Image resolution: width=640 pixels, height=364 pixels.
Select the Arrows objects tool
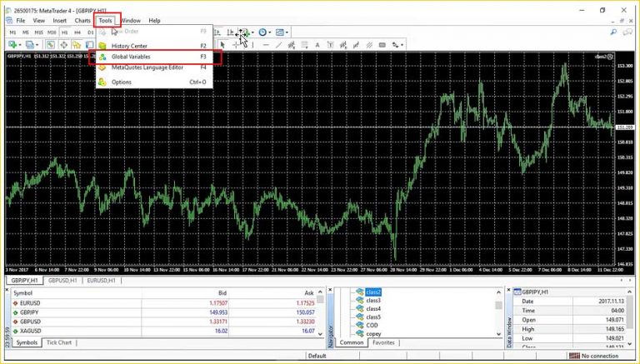click(x=395, y=45)
